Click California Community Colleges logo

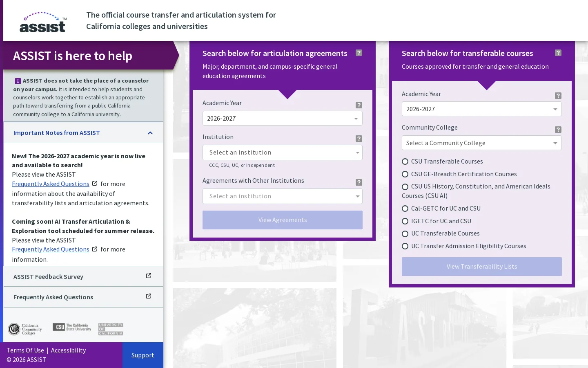pyautogui.click(x=25, y=329)
